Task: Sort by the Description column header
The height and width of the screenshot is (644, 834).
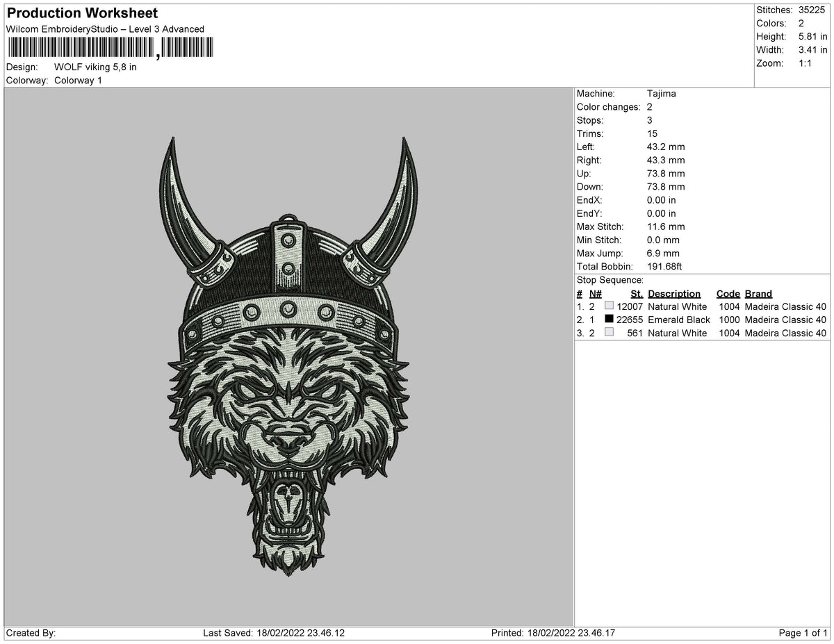Action: tap(675, 293)
